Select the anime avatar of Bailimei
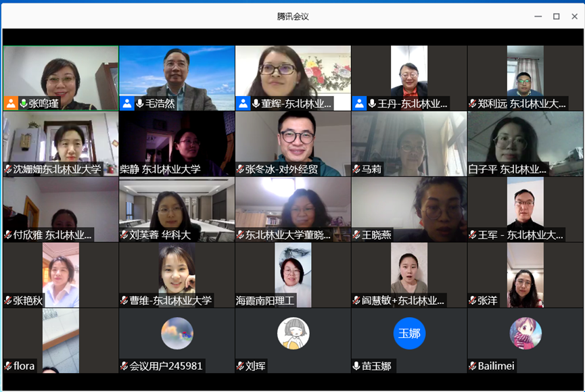The height and width of the screenshot is (392, 585). pyautogui.click(x=525, y=333)
